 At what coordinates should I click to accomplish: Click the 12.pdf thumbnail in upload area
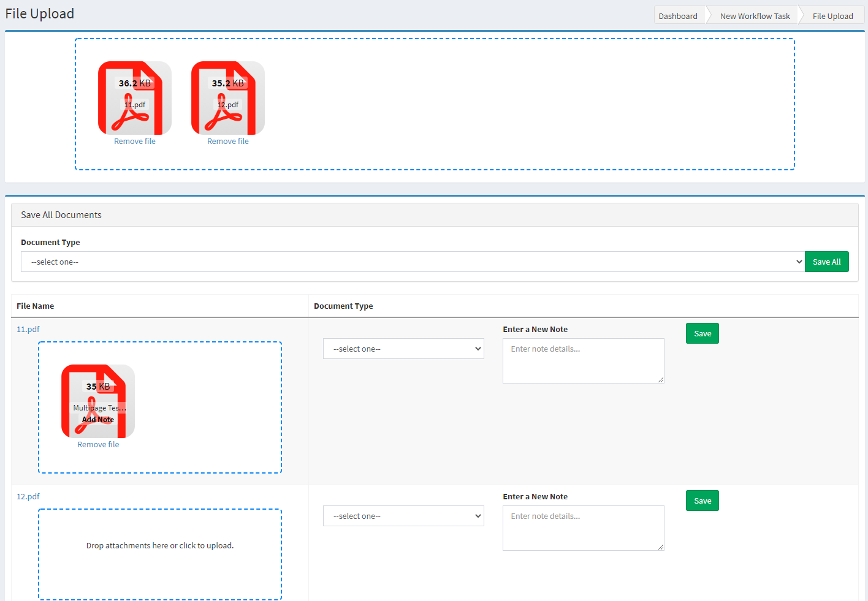coord(228,98)
